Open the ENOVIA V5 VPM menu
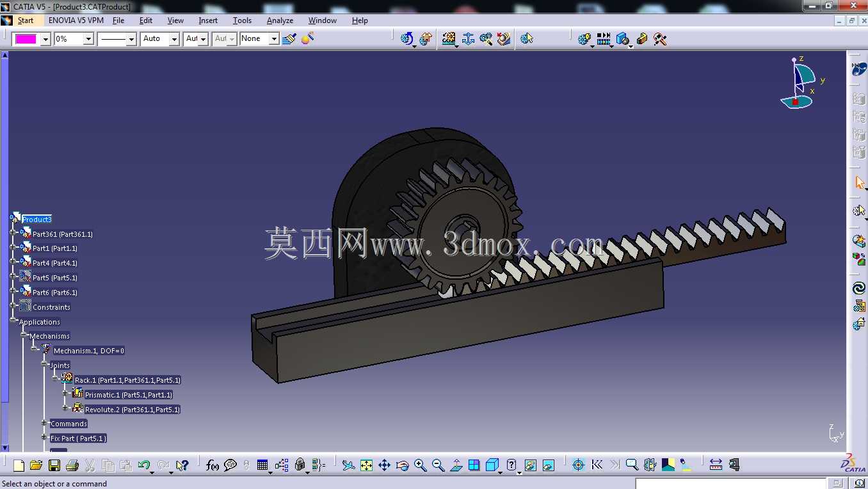Viewport: 868px width, 489px height. (76, 20)
